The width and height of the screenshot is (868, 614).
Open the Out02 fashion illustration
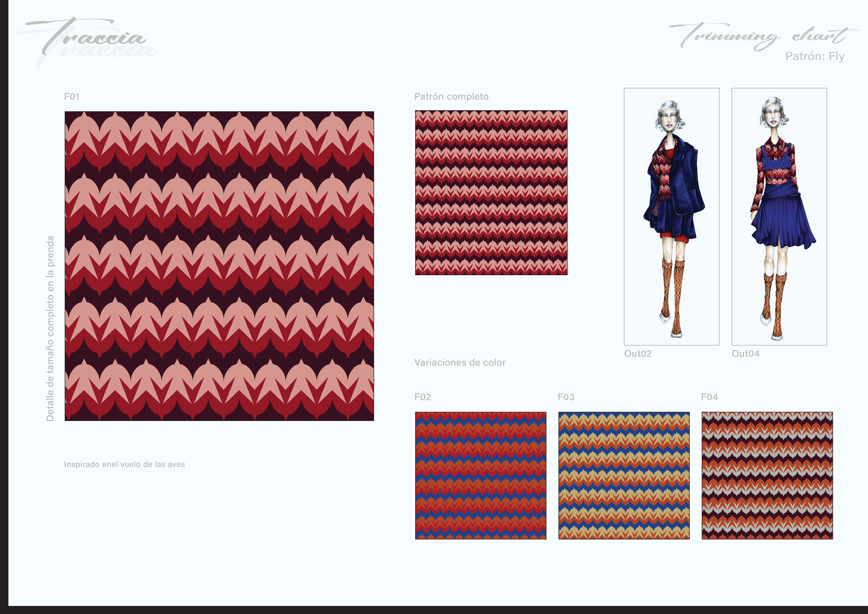click(671, 216)
